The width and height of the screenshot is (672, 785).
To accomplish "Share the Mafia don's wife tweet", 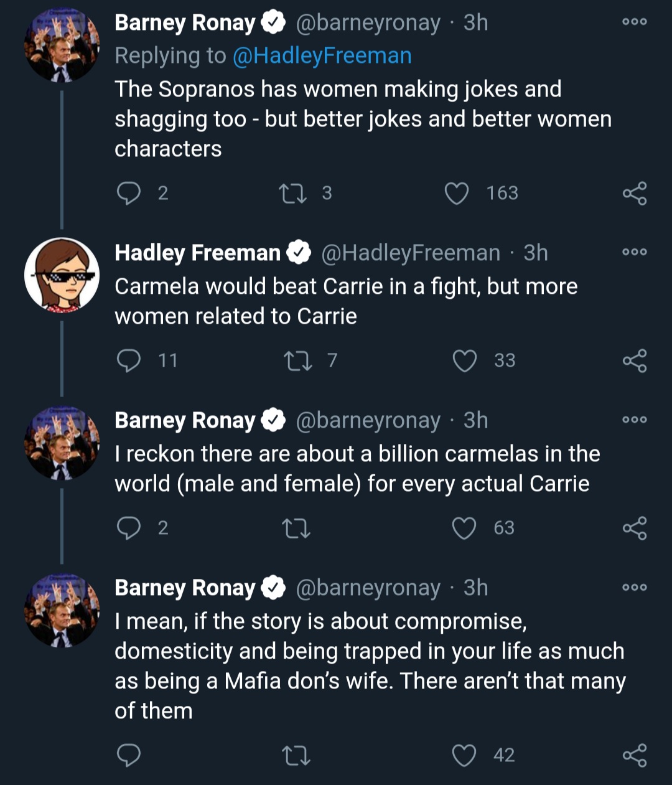I will coord(635,755).
